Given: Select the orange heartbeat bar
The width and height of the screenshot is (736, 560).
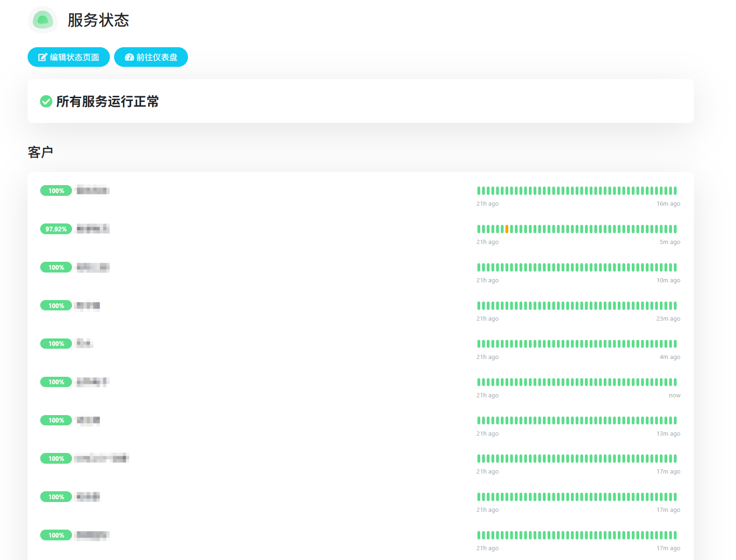Looking at the screenshot, I should click(507, 229).
